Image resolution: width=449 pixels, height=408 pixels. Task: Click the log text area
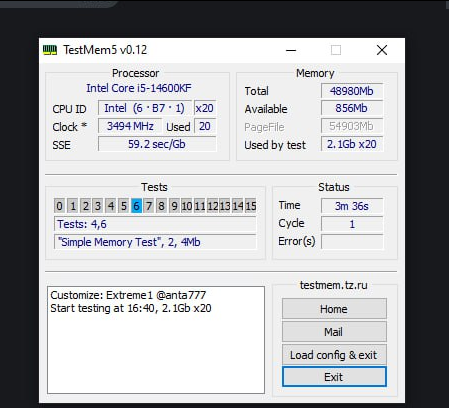pyautogui.click(x=156, y=340)
